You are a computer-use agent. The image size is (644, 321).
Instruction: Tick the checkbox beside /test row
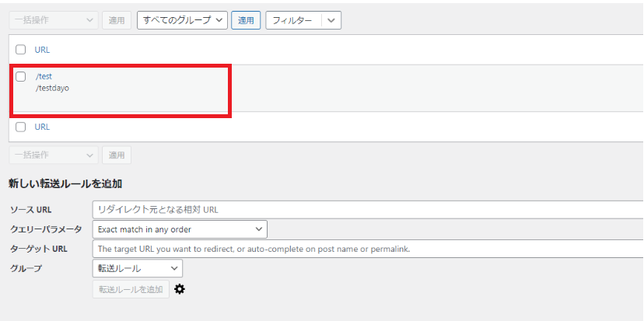point(20,76)
